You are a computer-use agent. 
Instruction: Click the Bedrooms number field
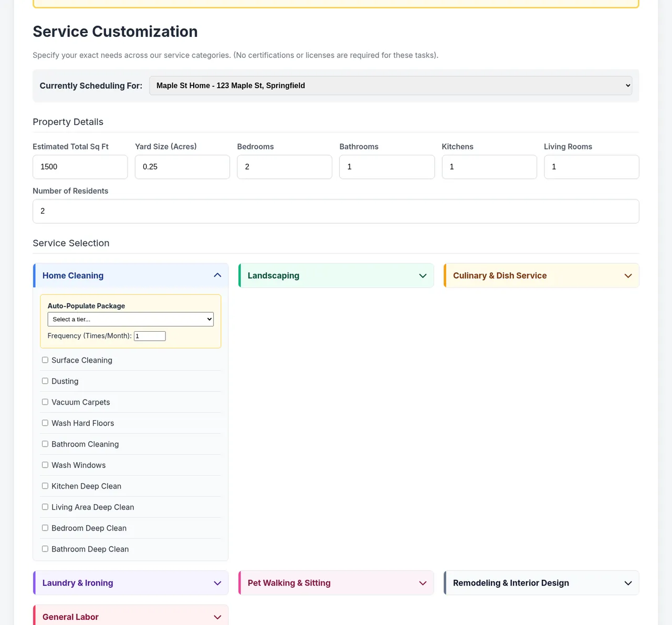pos(285,167)
